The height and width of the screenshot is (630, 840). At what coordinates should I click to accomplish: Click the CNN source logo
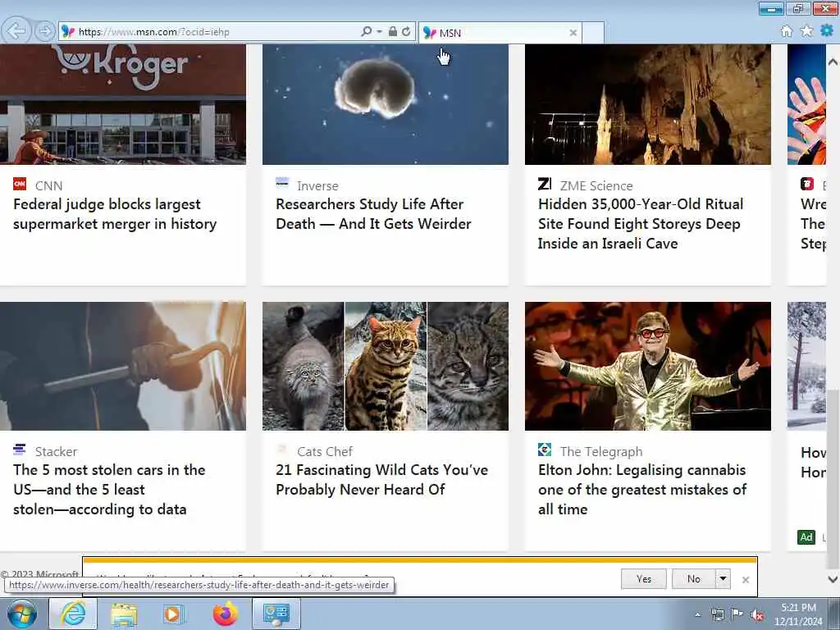20,185
